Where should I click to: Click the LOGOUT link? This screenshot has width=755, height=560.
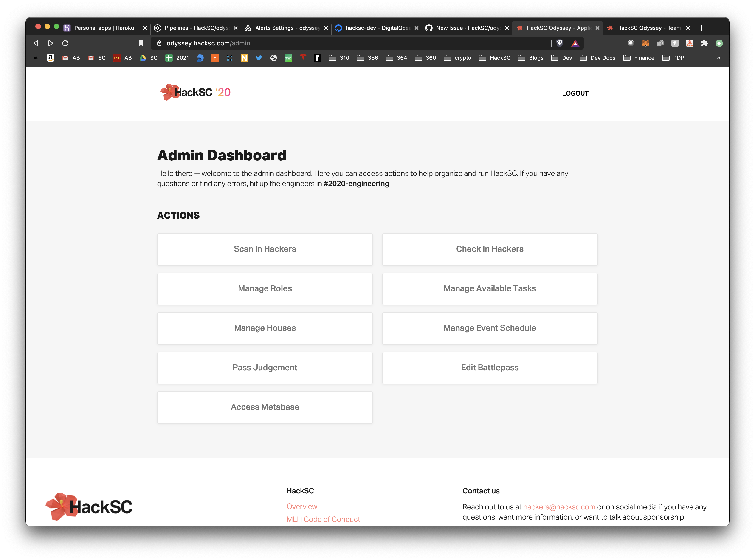pos(575,93)
